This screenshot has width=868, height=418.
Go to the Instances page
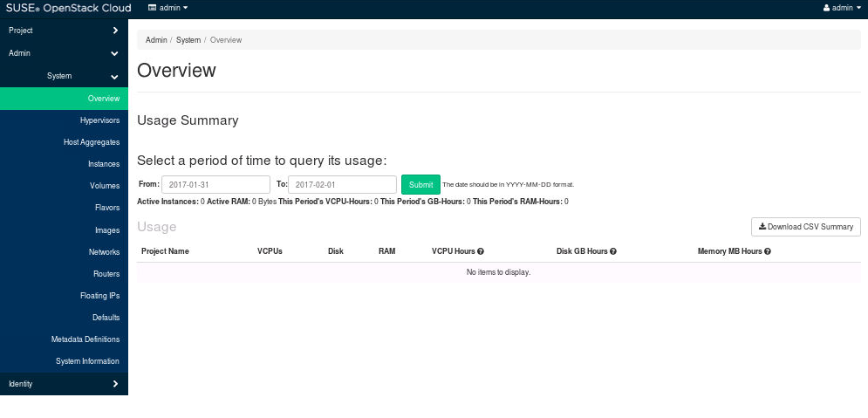click(x=104, y=164)
